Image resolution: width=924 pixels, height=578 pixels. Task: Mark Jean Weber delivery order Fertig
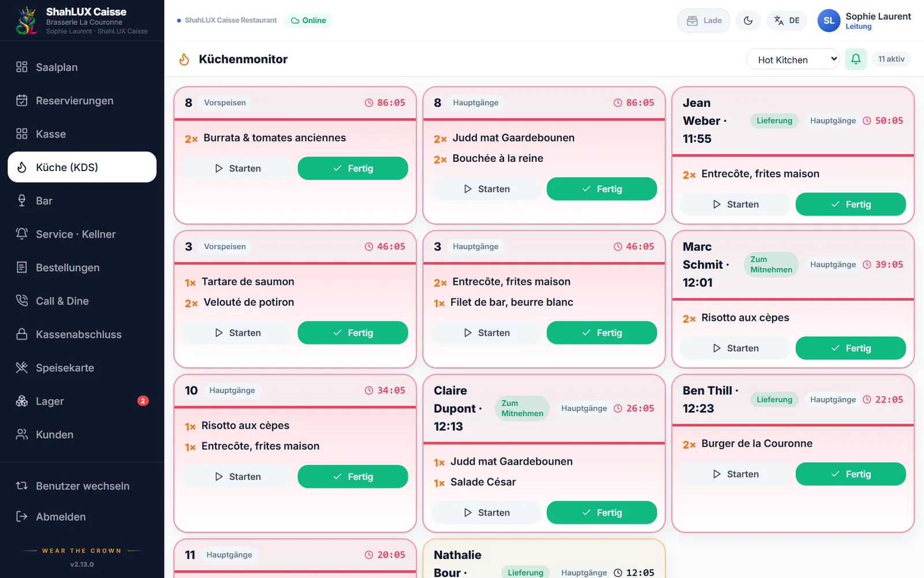tap(851, 205)
